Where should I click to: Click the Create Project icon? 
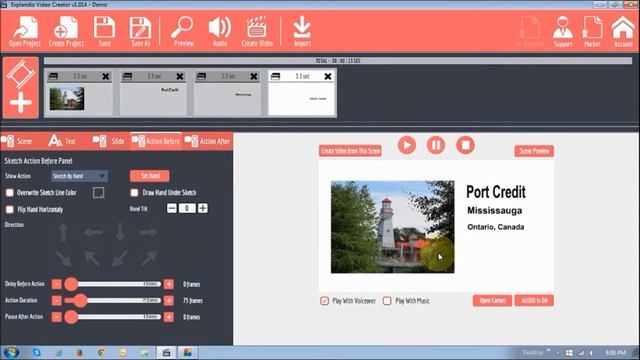(66, 31)
